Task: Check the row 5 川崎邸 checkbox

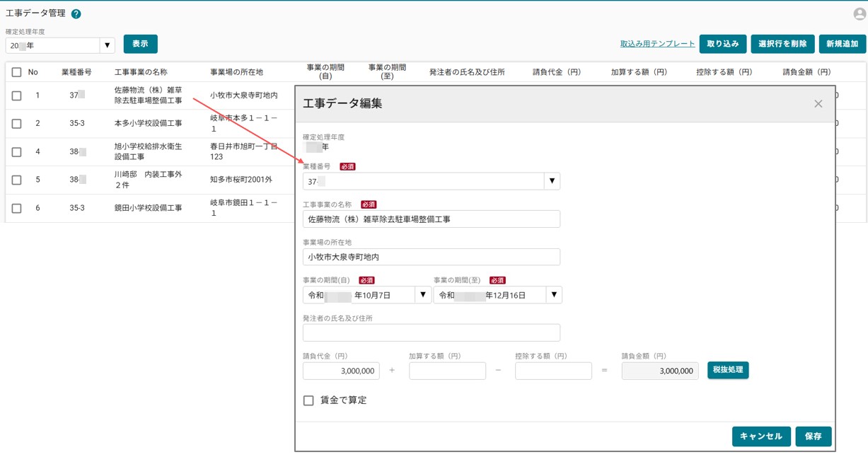Action: point(17,180)
